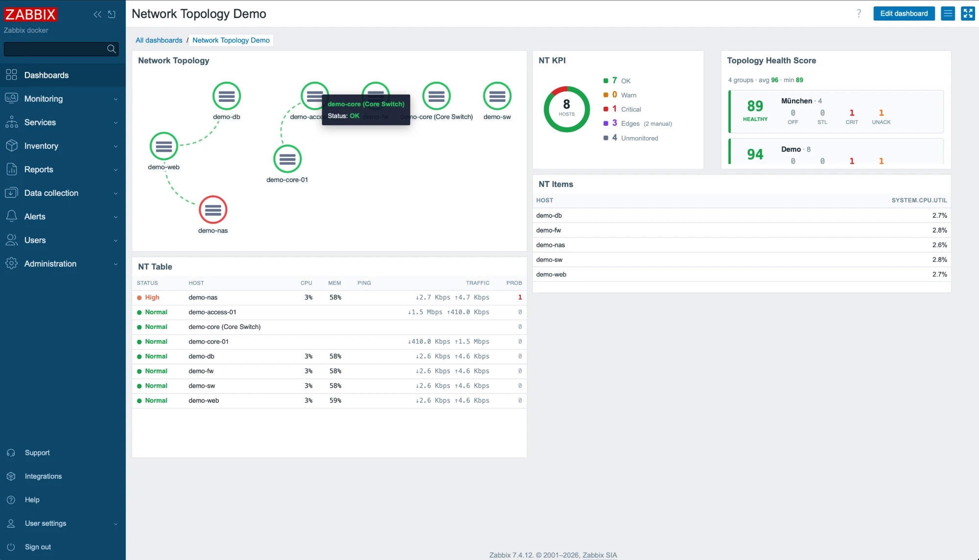
Task: Open the Users menu section
Action: (x=63, y=240)
